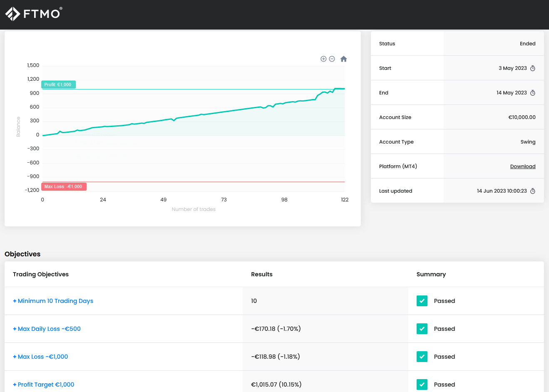The width and height of the screenshot is (549, 392).
Task: Click Passed checkbox for Max Loss row
Action: click(x=422, y=357)
